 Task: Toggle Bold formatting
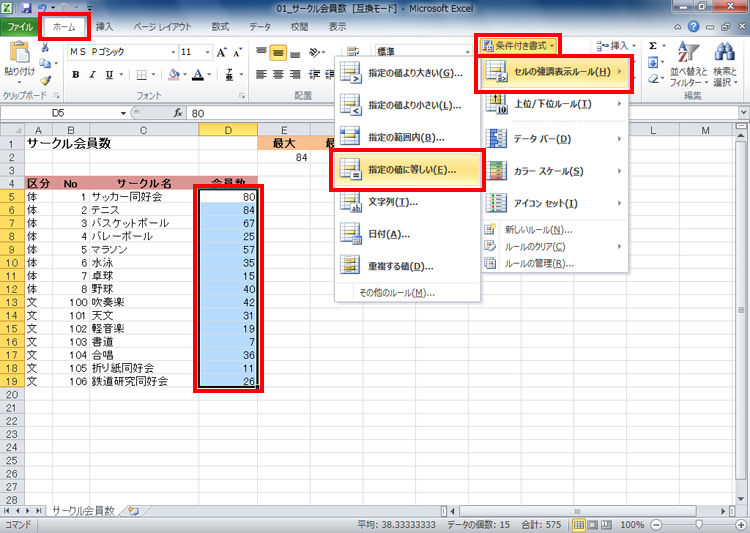coord(76,75)
